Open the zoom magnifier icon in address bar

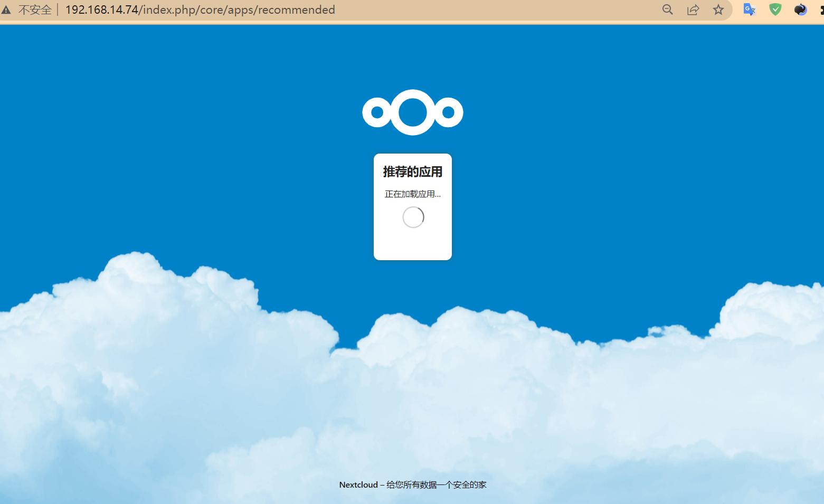pos(667,10)
